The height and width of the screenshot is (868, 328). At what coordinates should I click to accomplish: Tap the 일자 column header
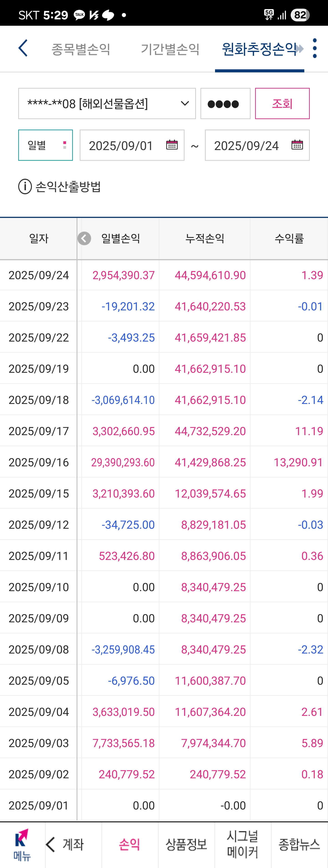tap(38, 239)
